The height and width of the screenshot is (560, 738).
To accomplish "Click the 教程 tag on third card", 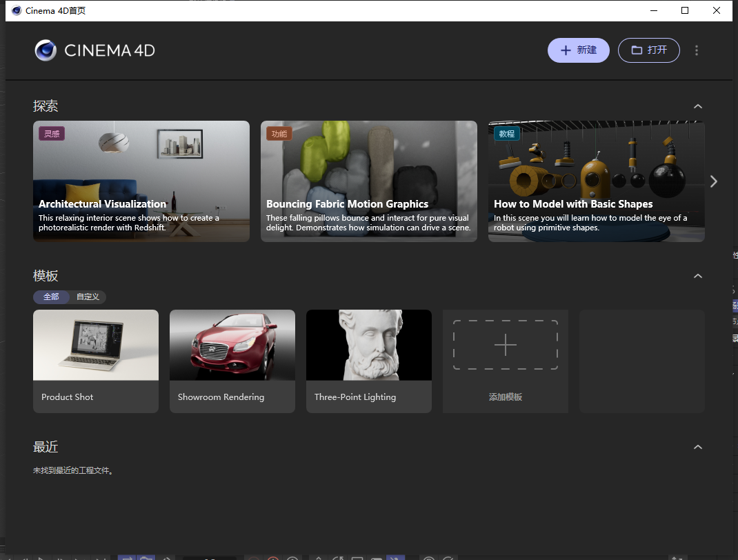I will (507, 134).
